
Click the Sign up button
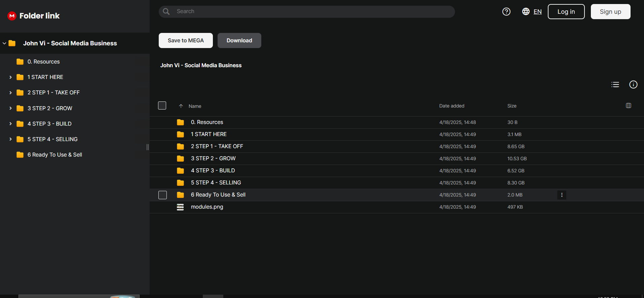(611, 12)
